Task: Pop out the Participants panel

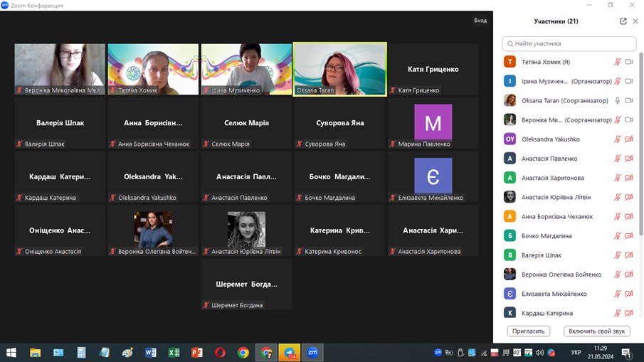Action: pyautogui.click(x=623, y=21)
